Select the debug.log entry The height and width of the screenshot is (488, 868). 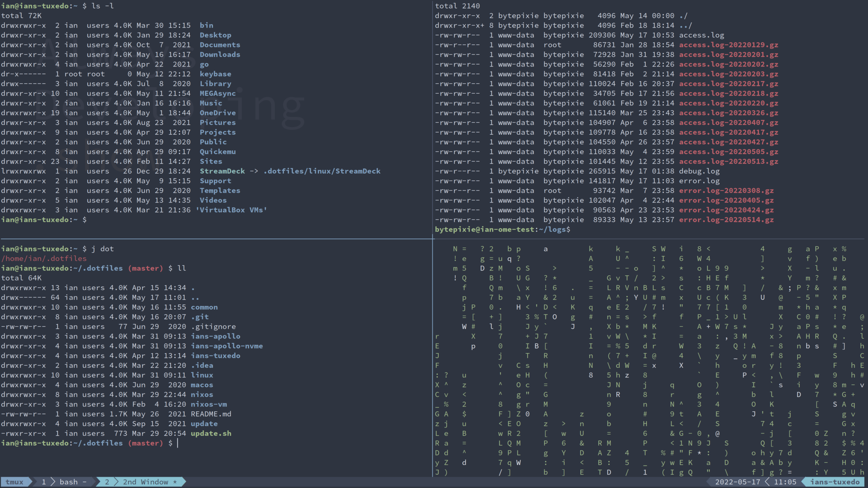pyautogui.click(x=700, y=171)
